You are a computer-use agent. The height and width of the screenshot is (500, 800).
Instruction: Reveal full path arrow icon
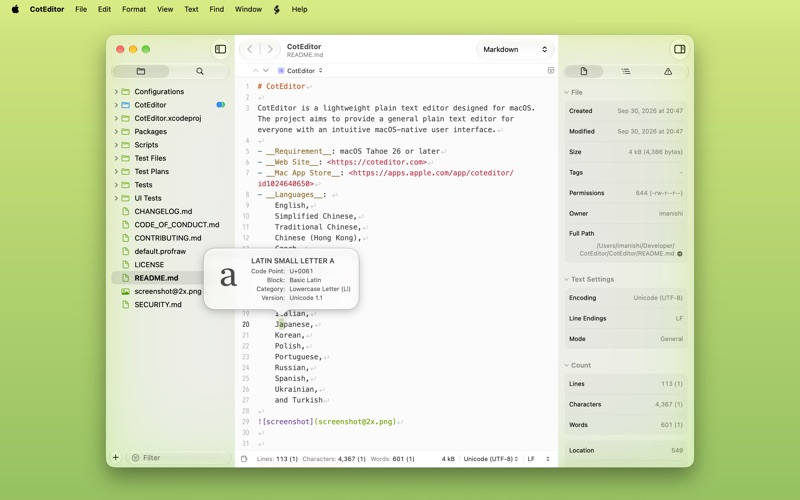coord(680,254)
